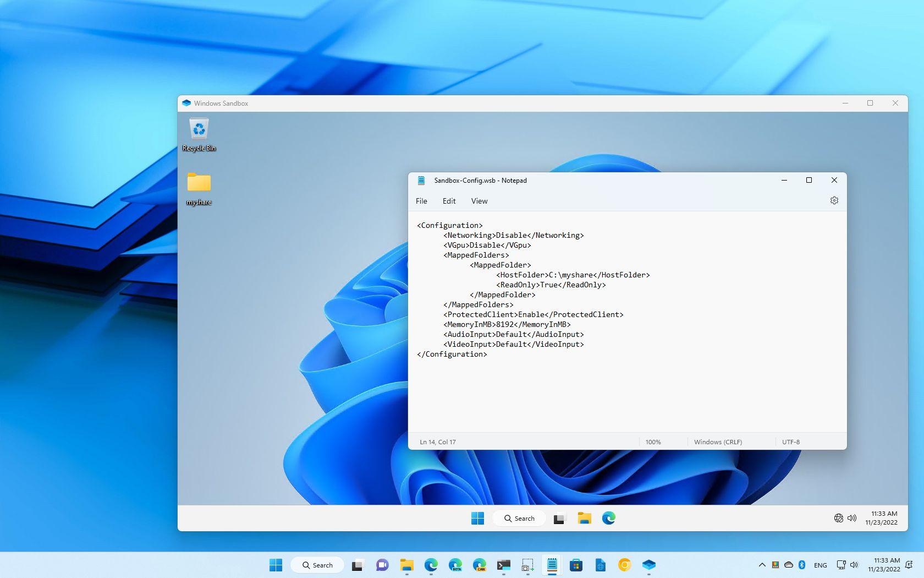Open Edge inside the sandbox taskbar
The image size is (924, 578).
[x=608, y=518]
